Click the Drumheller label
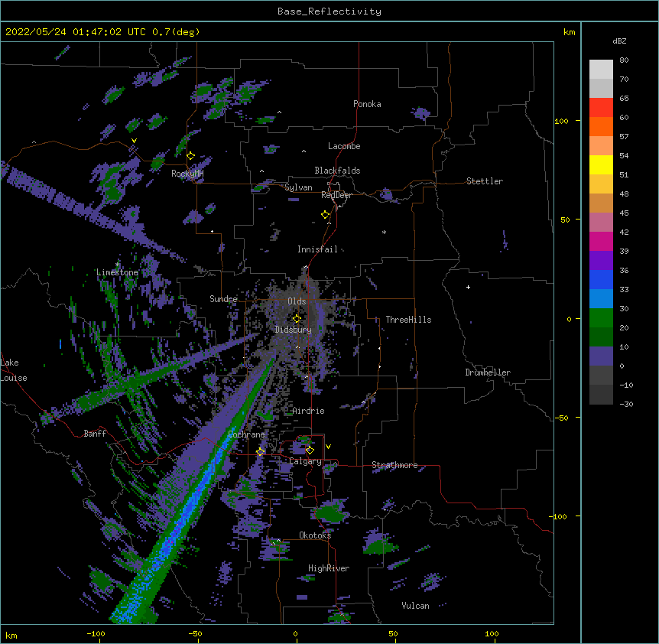 click(x=488, y=372)
